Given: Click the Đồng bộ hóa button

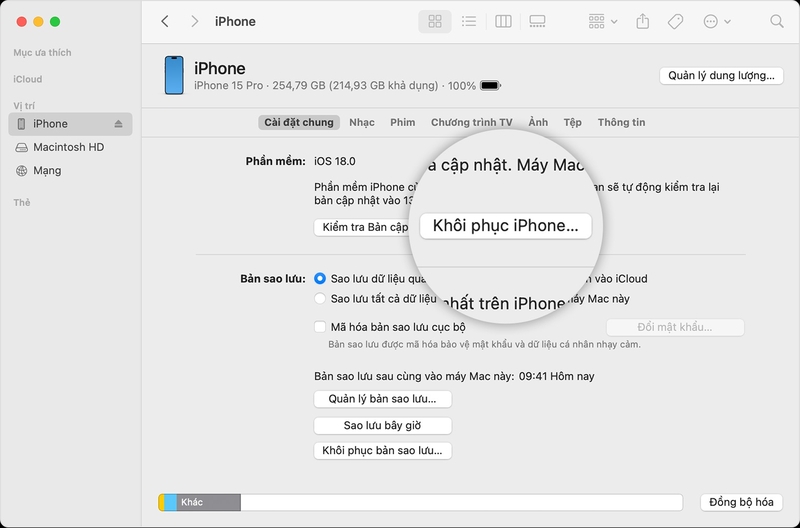Looking at the screenshot, I should click(x=741, y=502).
